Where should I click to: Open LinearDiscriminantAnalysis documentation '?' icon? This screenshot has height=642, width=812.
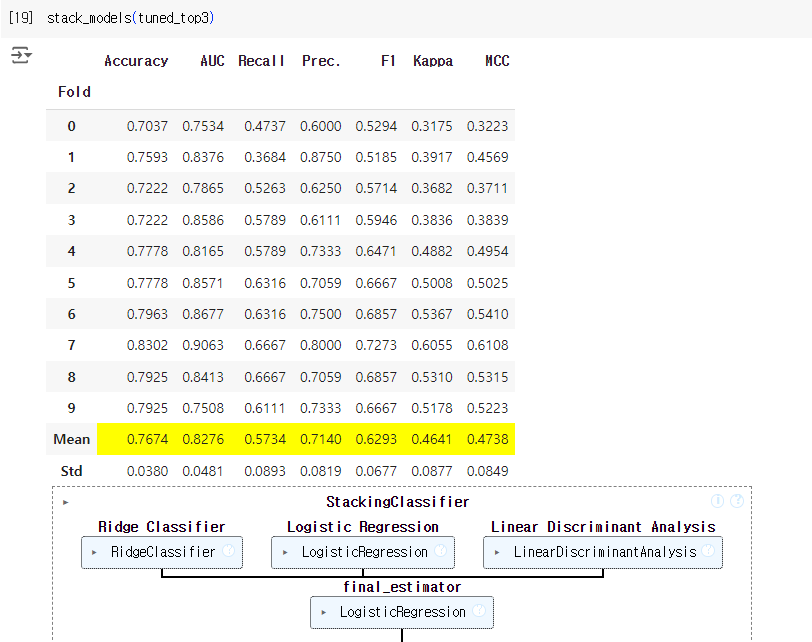click(708, 551)
